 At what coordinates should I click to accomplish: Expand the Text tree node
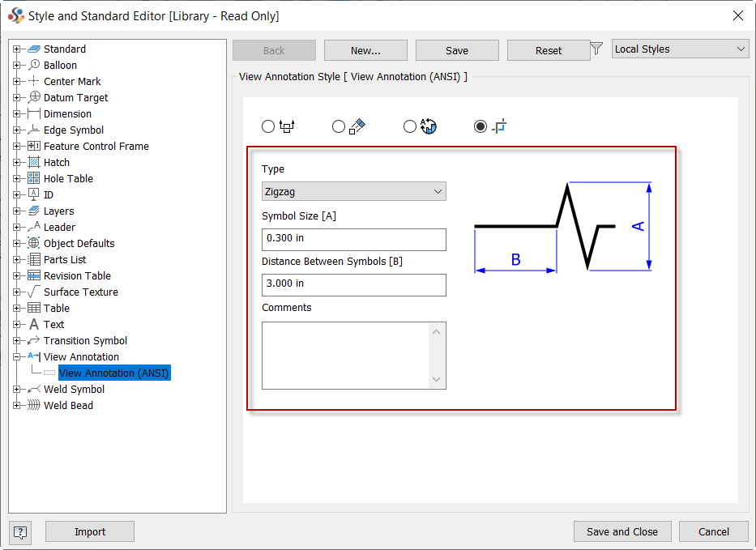click(16, 324)
